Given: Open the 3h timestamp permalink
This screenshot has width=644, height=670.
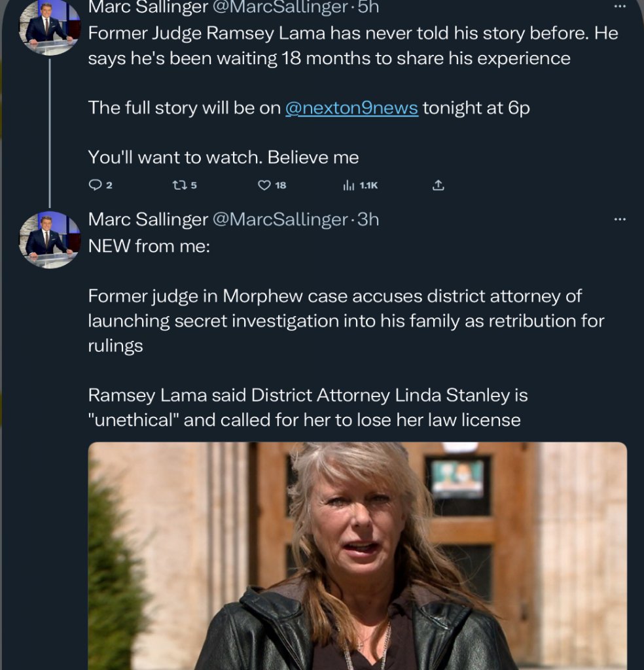Looking at the screenshot, I should 368,219.
